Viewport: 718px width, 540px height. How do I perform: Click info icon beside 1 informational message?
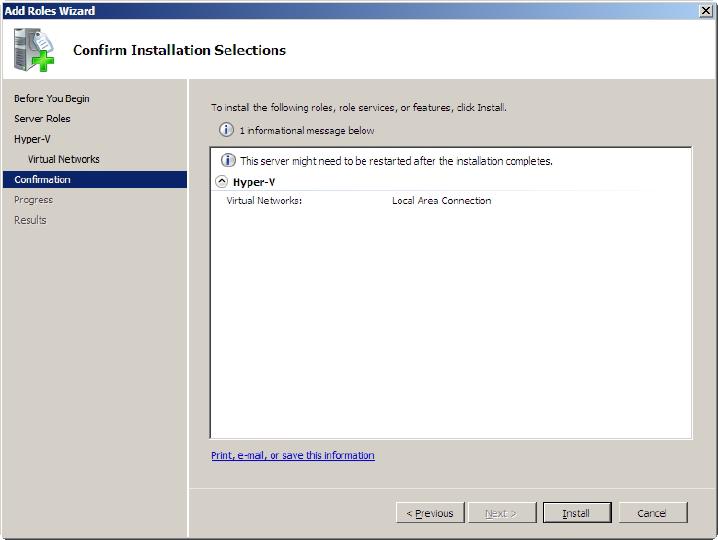(226, 130)
